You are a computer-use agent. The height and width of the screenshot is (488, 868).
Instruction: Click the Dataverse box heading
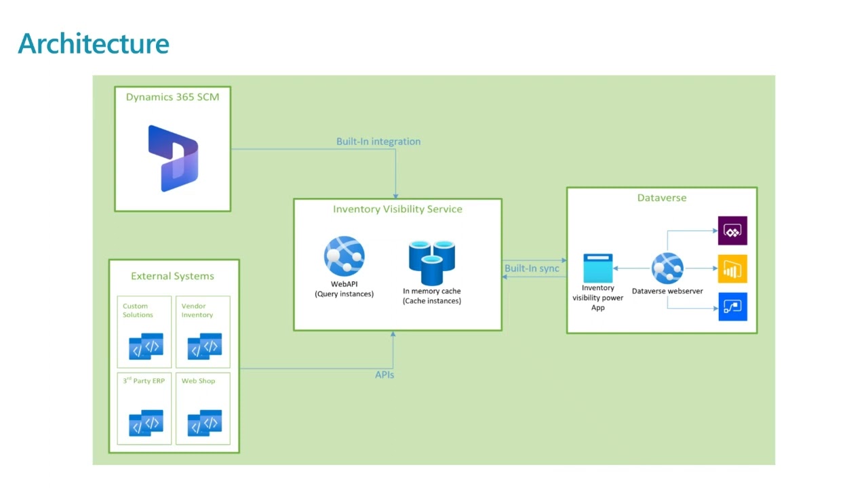coord(662,198)
